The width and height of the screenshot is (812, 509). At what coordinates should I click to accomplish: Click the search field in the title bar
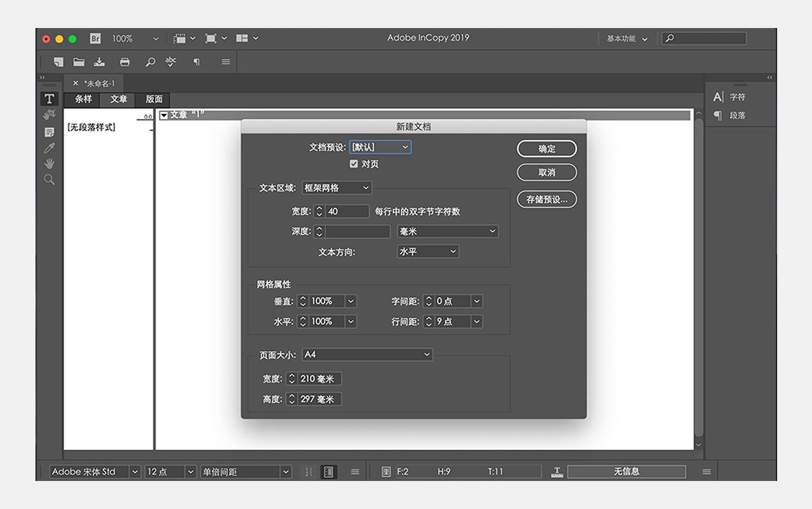tap(704, 38)
